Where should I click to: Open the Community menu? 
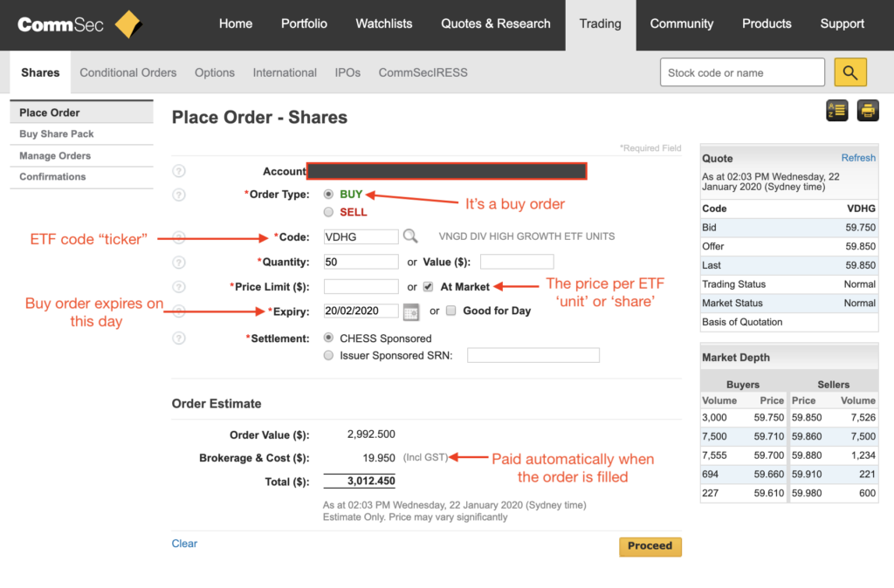click(681, 24)
